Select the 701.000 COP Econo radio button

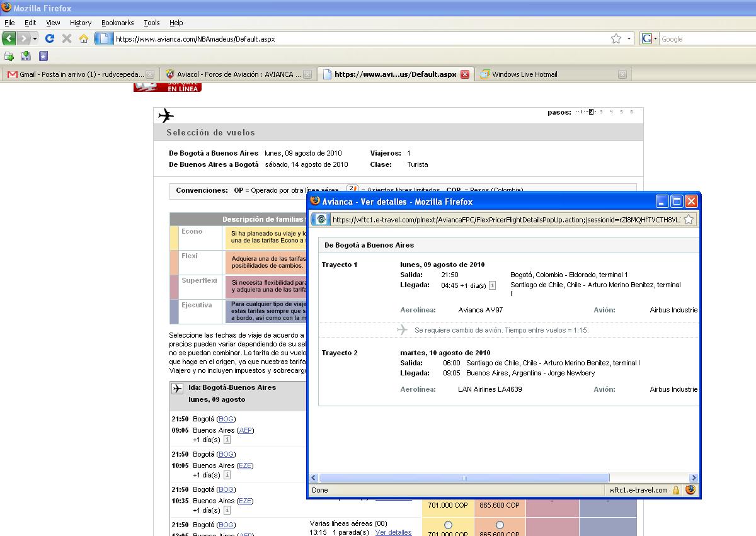pos(448,525)
